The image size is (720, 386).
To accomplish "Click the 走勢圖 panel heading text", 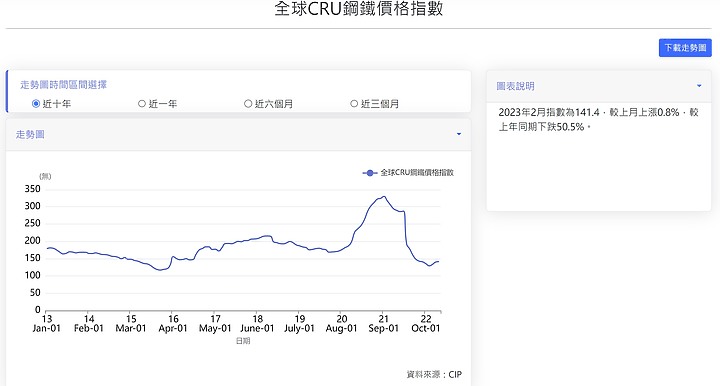I will pos(30,134).
